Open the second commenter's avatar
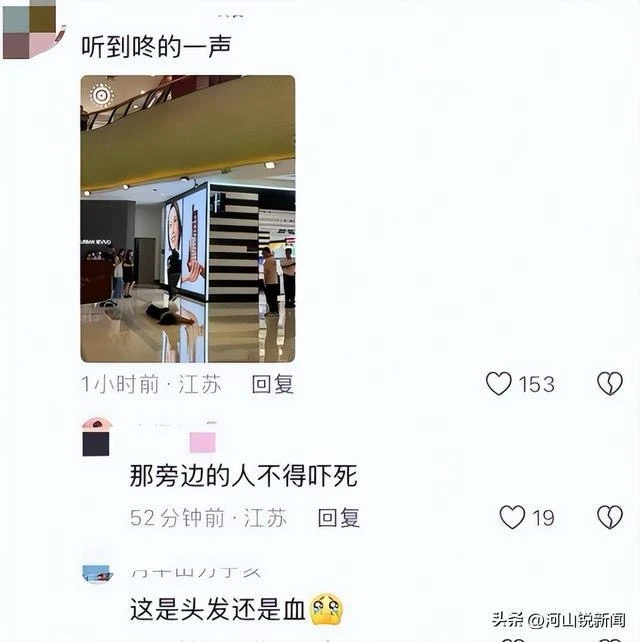The width and height of the screenshot is (640, 642). coord(97,437)
